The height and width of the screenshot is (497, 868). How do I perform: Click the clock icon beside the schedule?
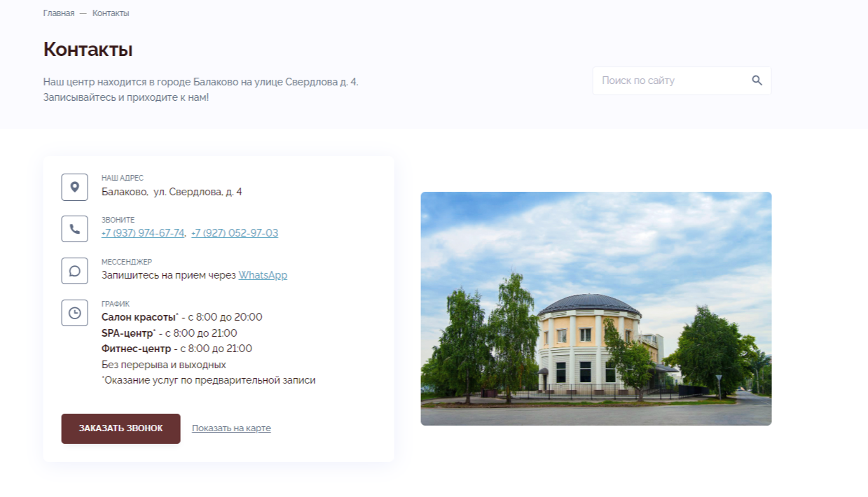[75, 313]
